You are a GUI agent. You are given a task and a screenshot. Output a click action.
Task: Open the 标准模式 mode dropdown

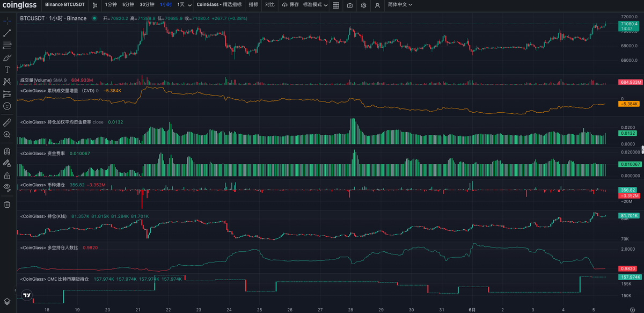click(314, 5)
